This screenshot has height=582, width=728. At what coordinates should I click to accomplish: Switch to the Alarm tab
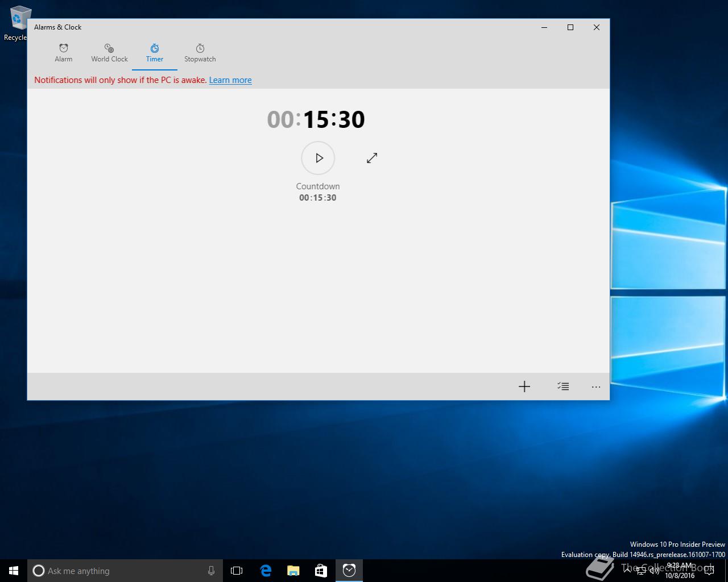[x=64, y=53]
